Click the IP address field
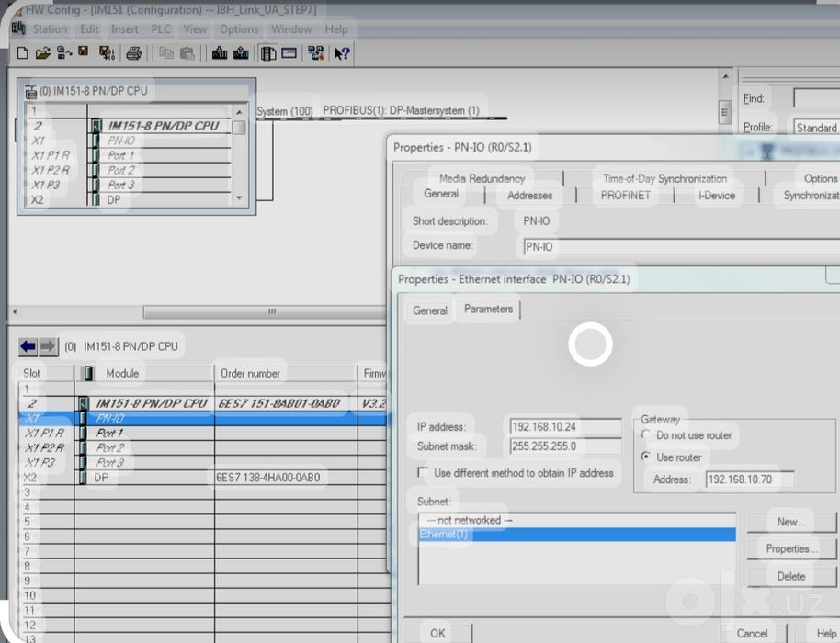The width and height of the screenshot is (840, 643). 566,427
